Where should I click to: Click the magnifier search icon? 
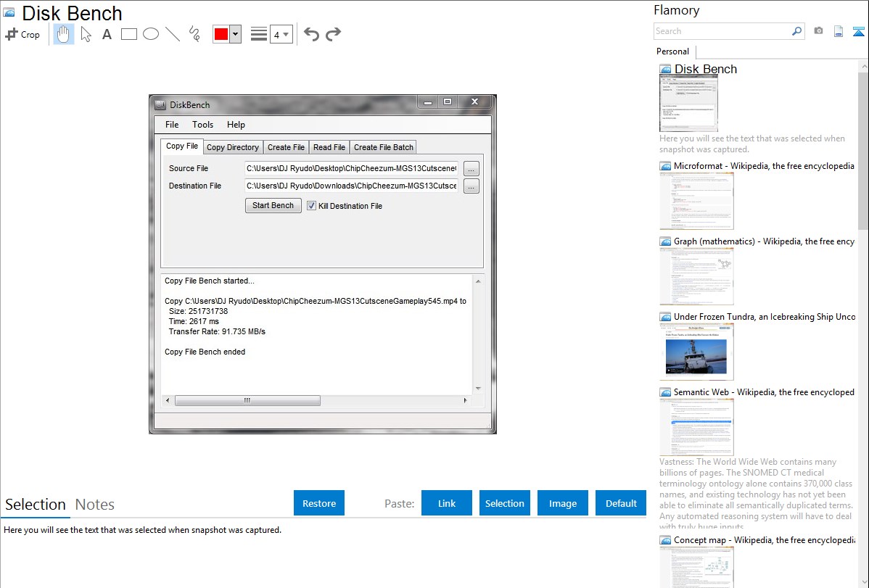797,31
